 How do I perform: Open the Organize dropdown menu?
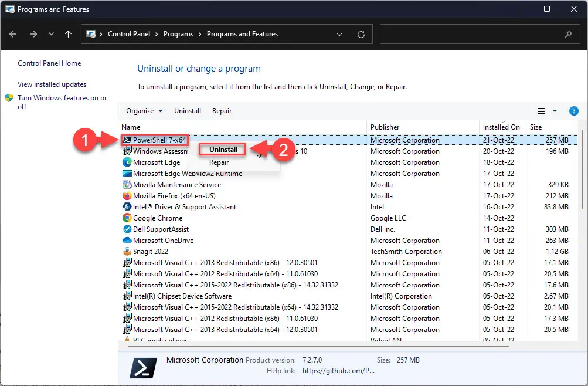click(144, 111)
